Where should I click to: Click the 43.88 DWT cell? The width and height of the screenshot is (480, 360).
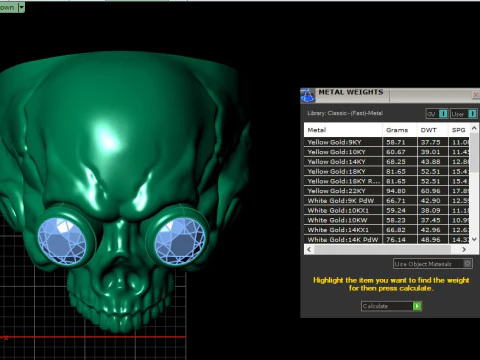[432, 161]
